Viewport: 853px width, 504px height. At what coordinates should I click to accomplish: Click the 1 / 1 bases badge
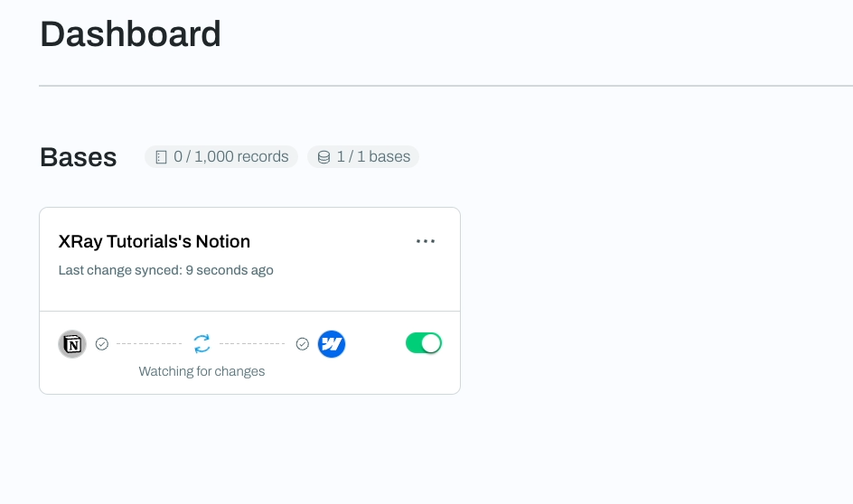(x=363, y=156)
